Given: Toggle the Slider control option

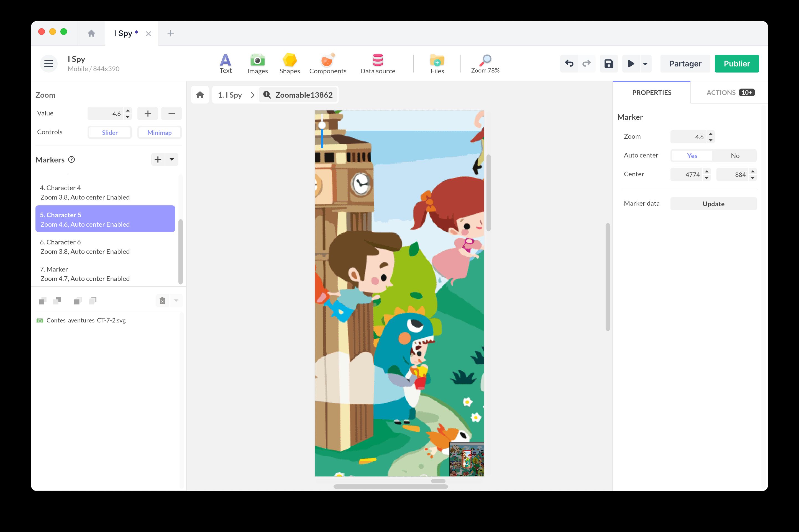Looking at the screenshot, I should [x=110, y=132].
